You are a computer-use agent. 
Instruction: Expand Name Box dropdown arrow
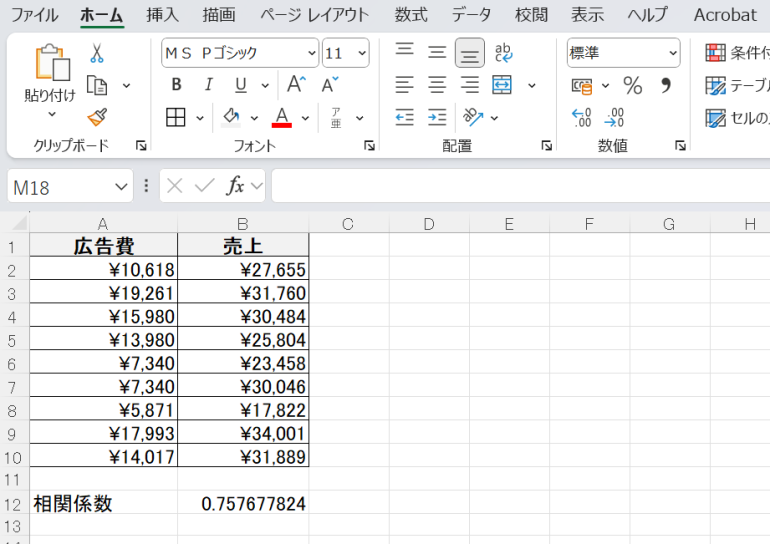pyautogui.click(x=120, y=187)
